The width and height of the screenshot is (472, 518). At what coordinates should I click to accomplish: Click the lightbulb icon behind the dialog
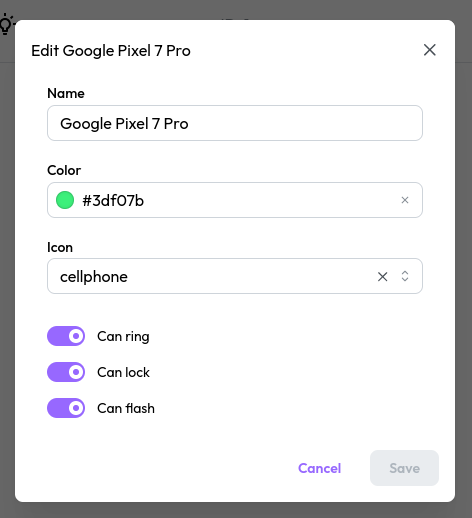(6, 24)
